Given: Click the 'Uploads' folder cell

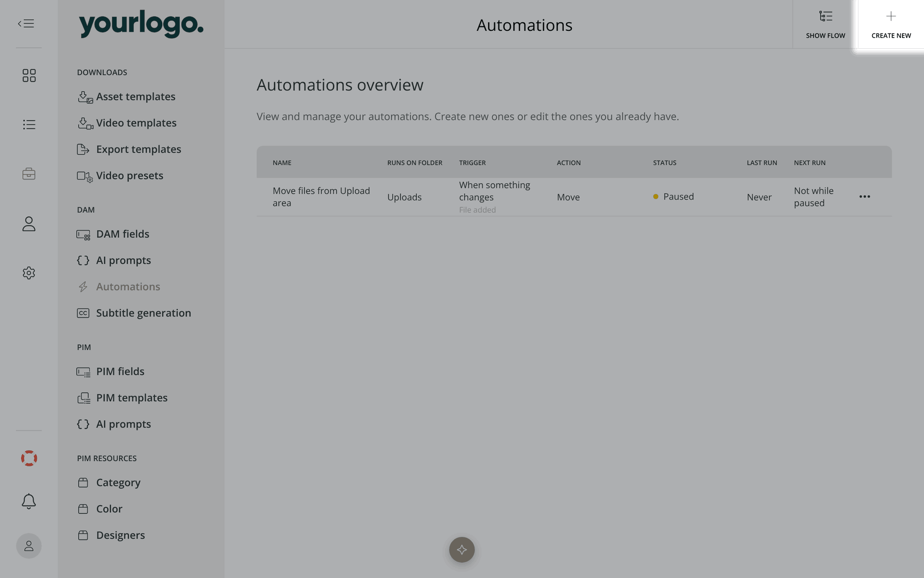Looking at the screenshot, I should pyautogui.click(x=405, y=197).
